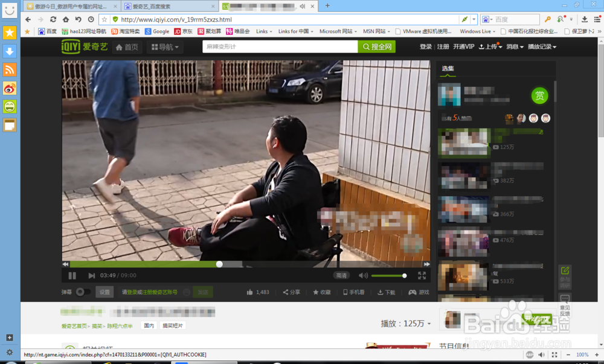Click the iQIYI site search input field
The image size is (604, 364).
[280, 46]
